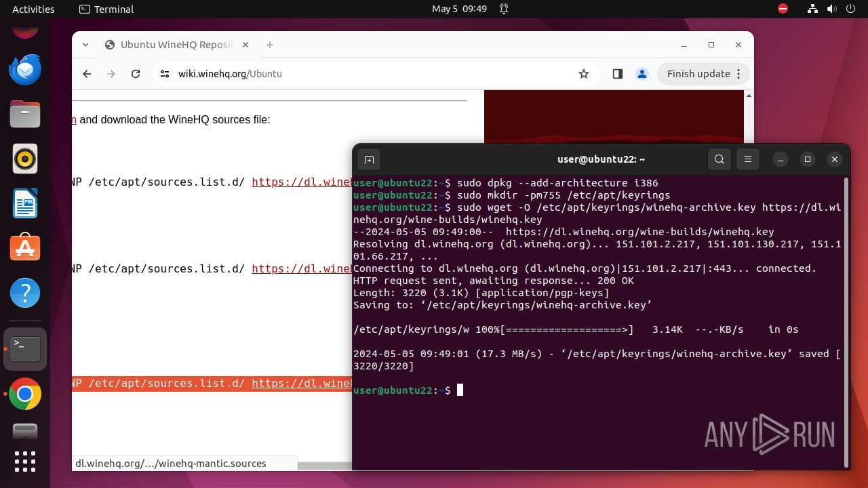Select the Ubuntu WineHQ Repository tab
The height and width of the screenshot is (488, 868).
176,45
